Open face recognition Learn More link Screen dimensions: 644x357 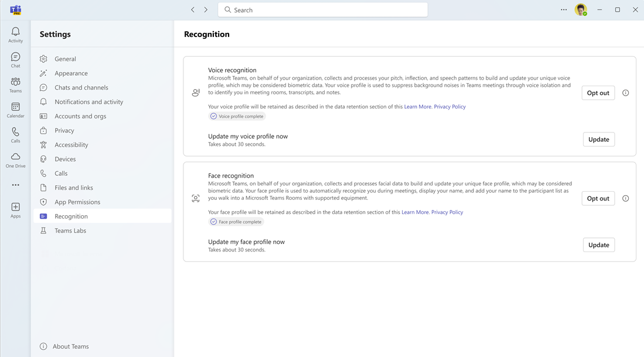[415, 212]
